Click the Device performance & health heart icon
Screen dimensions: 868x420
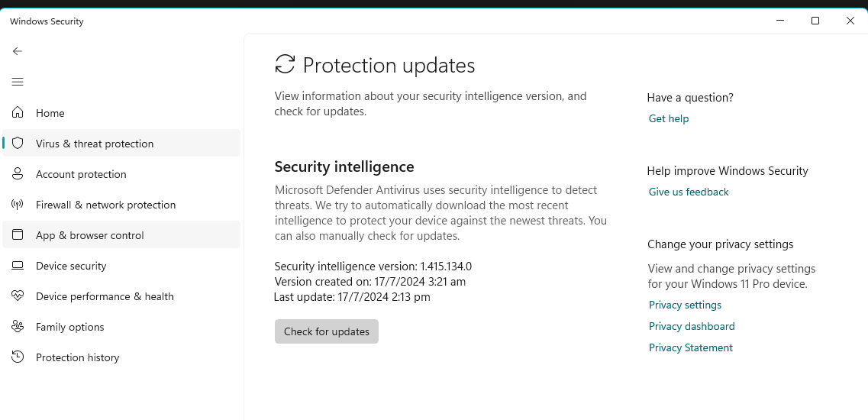click(x=18, y=296)
